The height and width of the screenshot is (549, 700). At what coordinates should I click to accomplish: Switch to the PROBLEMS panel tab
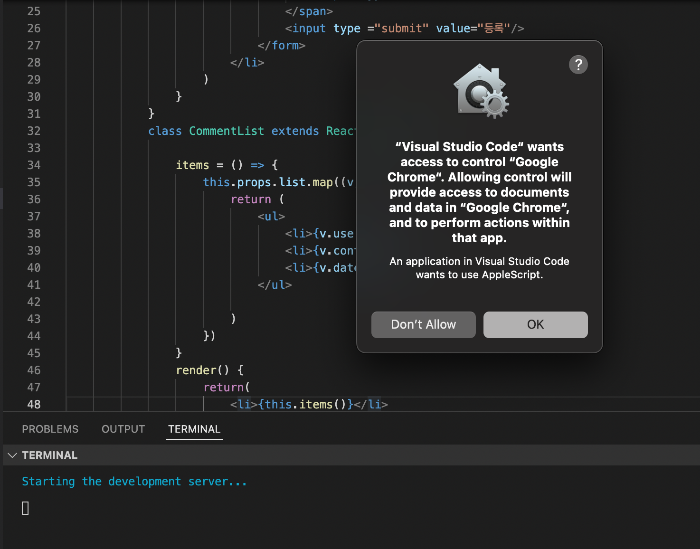coord(50,429)
